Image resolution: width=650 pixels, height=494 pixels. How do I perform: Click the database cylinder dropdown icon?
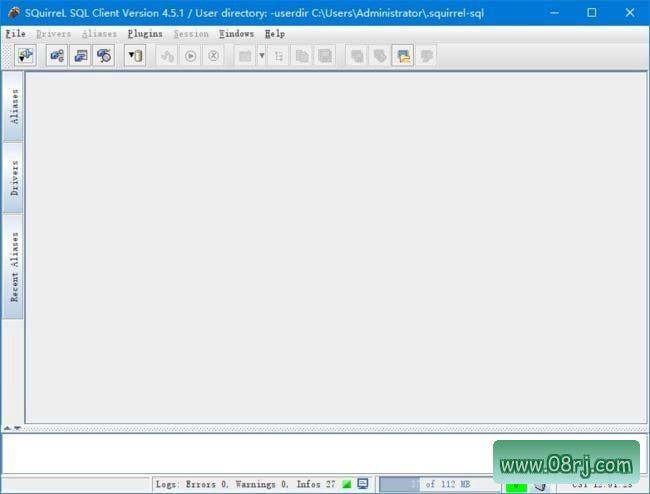135,56
